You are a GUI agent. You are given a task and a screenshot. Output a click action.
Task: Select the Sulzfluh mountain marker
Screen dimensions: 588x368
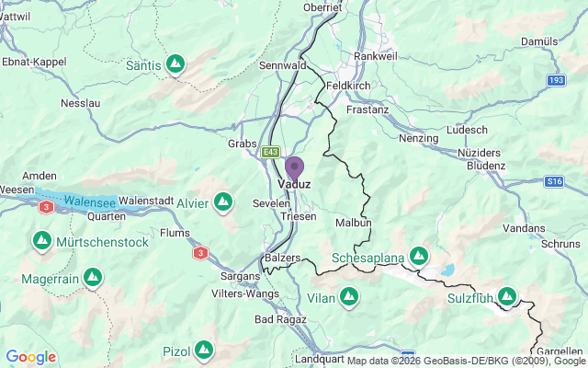pyautogui.click(x=507, y=296)
